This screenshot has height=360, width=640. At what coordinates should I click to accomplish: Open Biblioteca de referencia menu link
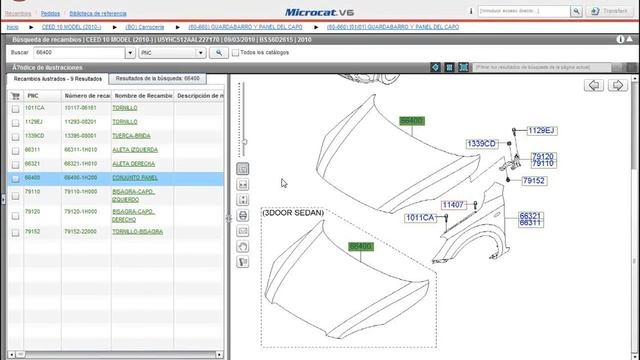98,13
